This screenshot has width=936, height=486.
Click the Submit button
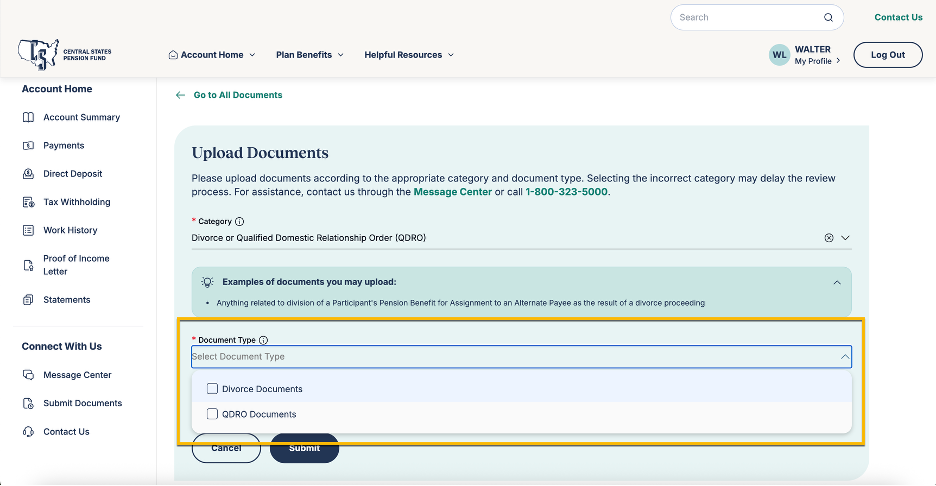click(x=304, y=448)
